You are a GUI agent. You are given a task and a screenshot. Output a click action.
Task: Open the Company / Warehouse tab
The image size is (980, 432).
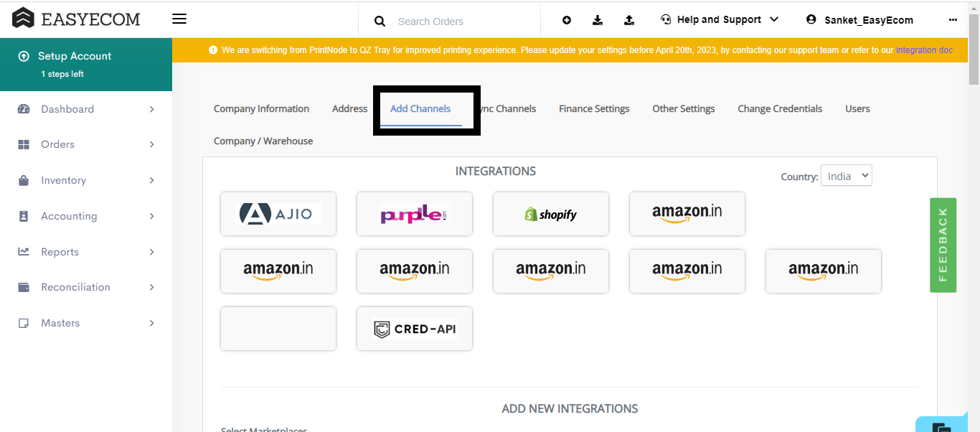pyautogui.click(x=263, y=141)
